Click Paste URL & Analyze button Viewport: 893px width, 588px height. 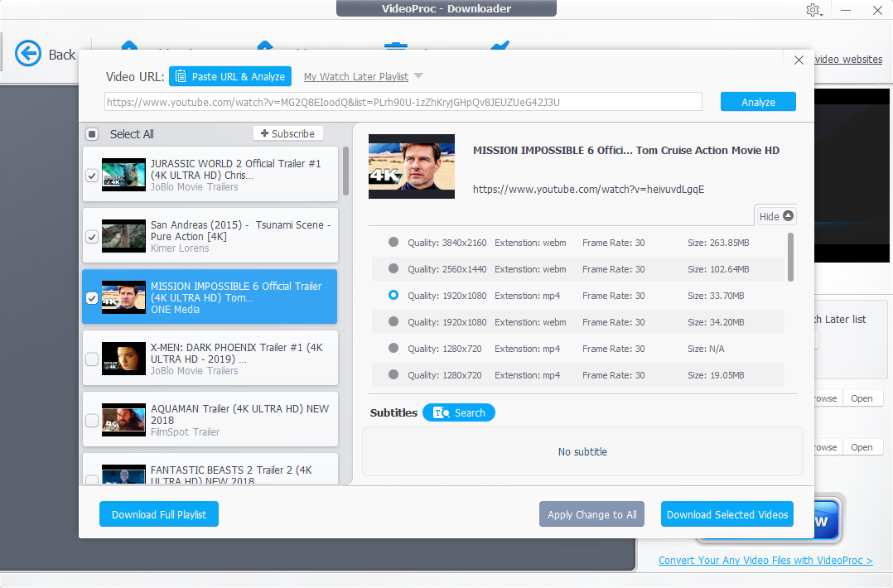click(230, 76)
